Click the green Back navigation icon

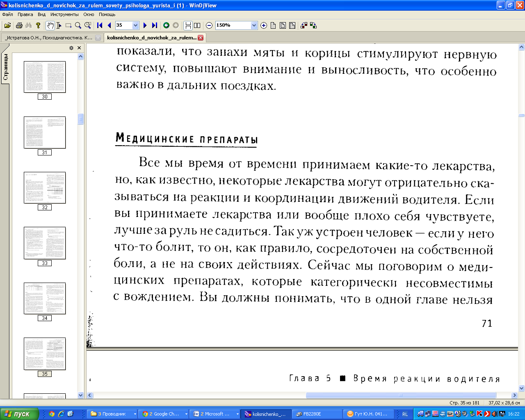click(166, 25)
